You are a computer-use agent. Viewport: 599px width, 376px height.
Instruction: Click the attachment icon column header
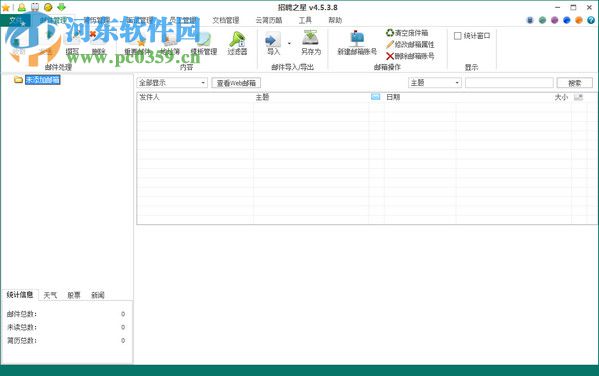(578, 97)
